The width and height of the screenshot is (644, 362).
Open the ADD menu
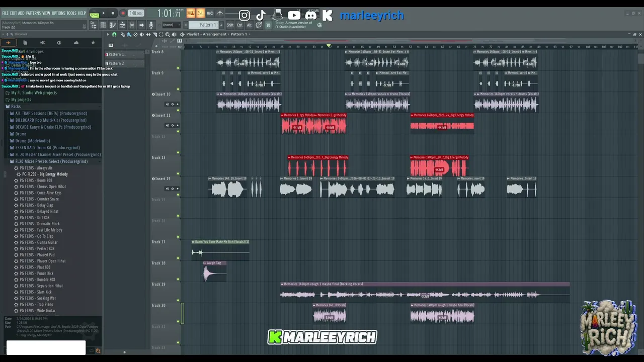21,13
